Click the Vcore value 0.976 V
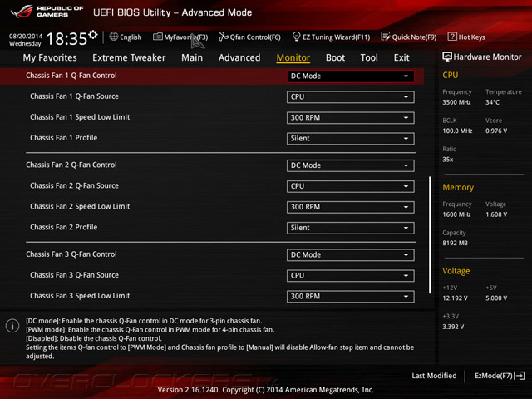The height and width of the screenshot is (399, 532). tap(496, 131)
